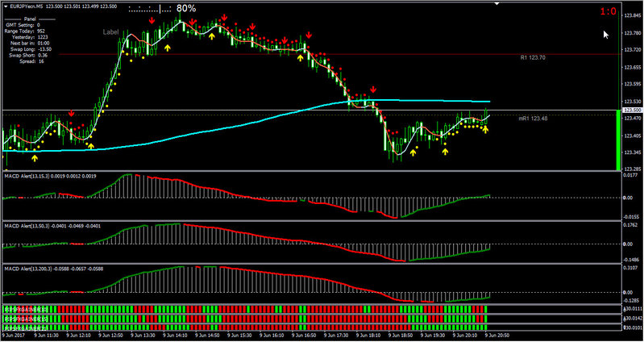Click the '9 Jun 17:30' time axis label
The height and width of the screenshot is (342, 644).
[x=336, y=336]
